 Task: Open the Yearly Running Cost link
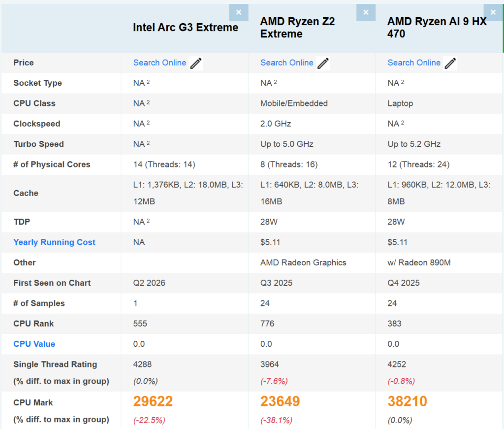pyautogui.click(x=54, y=242)
